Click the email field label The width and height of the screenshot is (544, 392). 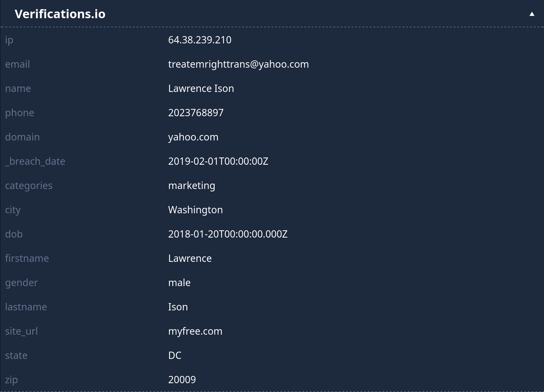(x=17, y=64)
